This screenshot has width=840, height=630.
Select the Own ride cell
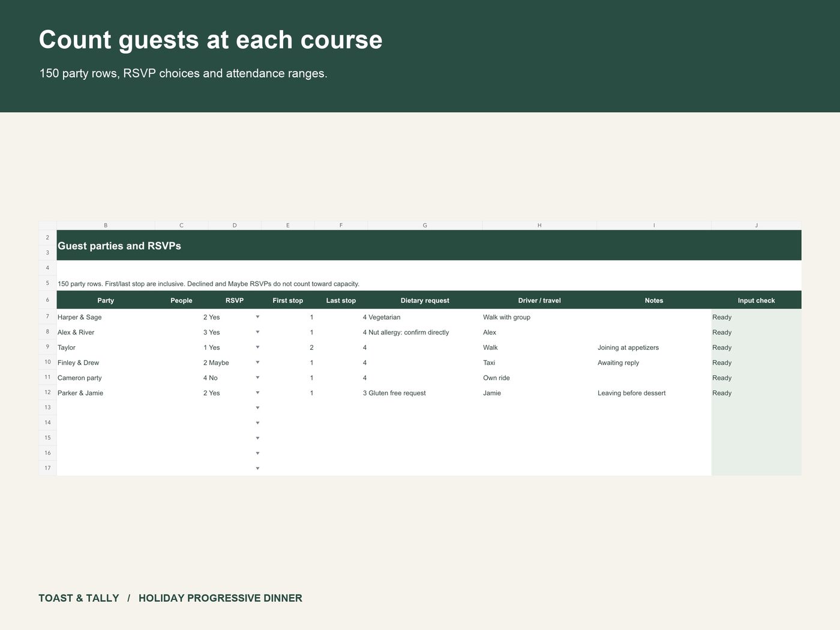(539, 378)
